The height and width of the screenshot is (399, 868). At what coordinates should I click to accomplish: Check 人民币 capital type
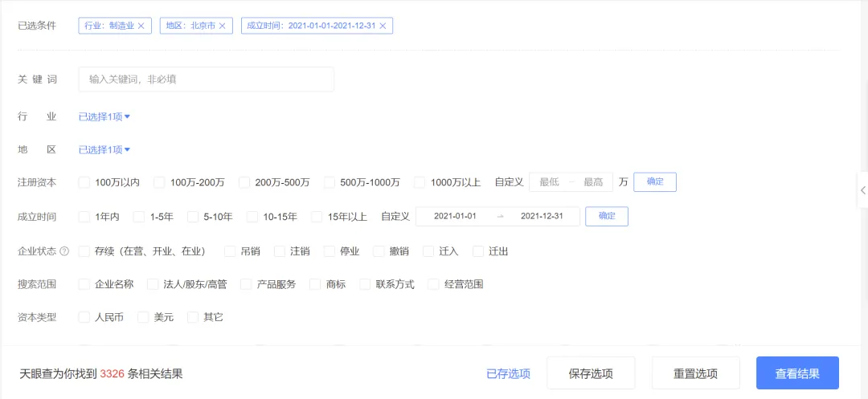click(x=84, y=317)
